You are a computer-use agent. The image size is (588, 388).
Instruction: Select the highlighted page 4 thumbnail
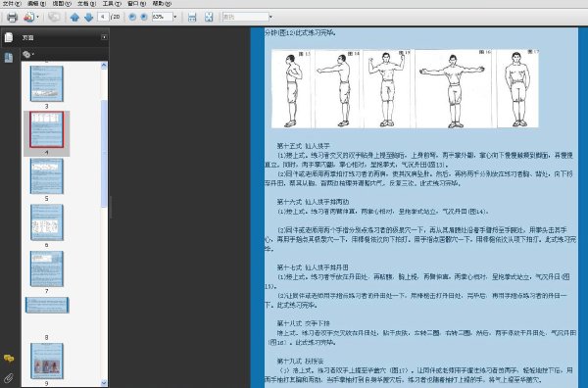46,129
